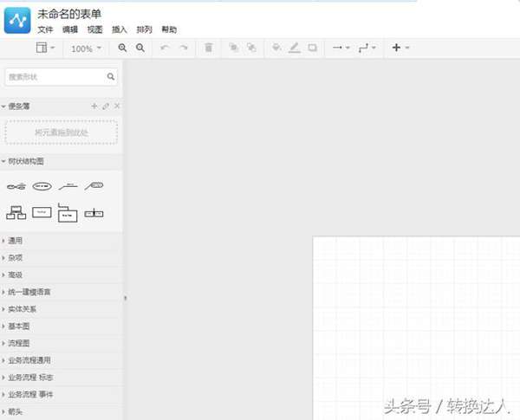Click the bring to front icon
Screen dimensions: 520x420
click(234, 48)
